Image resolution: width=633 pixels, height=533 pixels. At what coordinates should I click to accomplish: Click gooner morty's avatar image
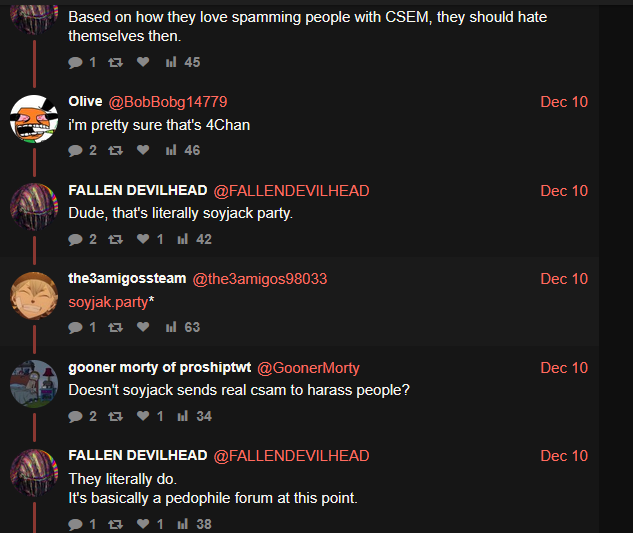[x=34, y=384]
